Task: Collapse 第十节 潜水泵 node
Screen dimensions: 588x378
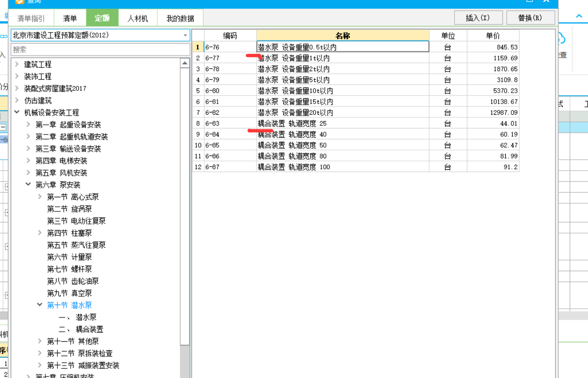Action: point(40,305)
